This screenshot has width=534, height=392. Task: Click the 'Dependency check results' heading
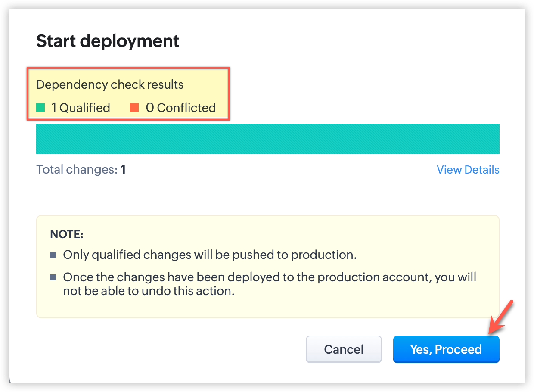[x=110, y=84]
